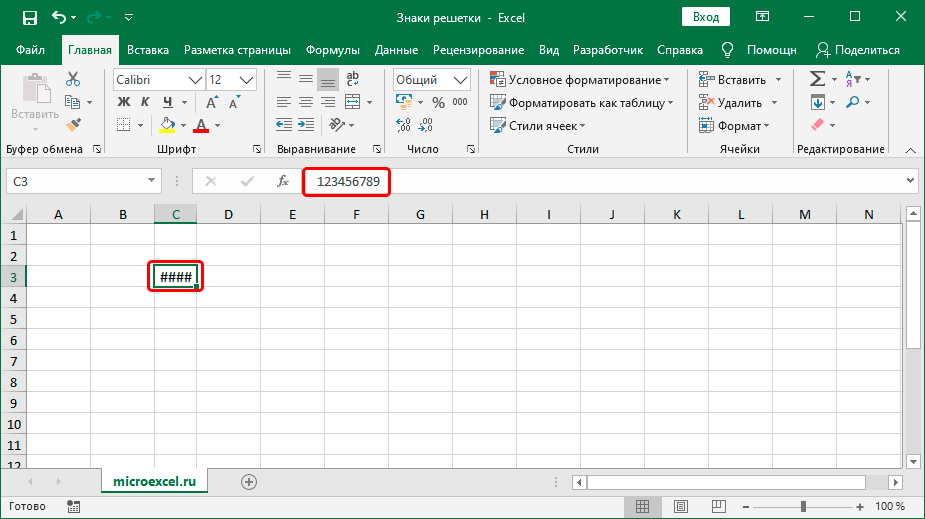Open the Calibri font name dropdown
925x519 pixels.
(193, 80)
